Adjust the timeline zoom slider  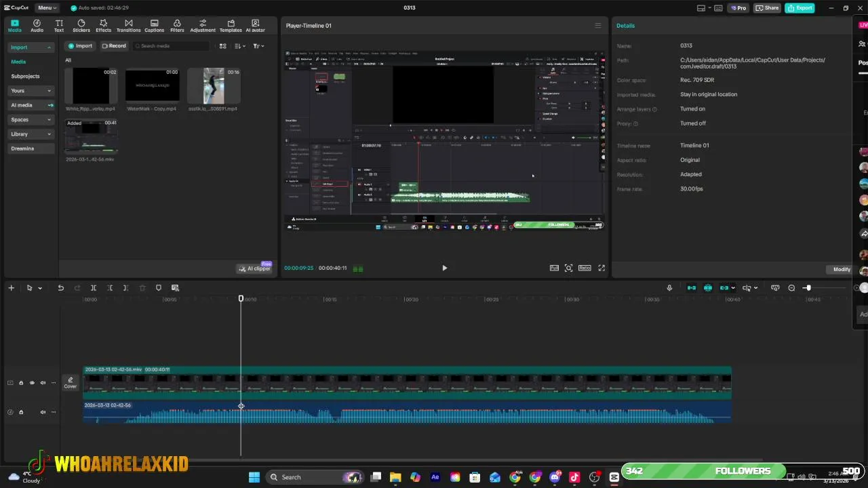coord(807,288)
